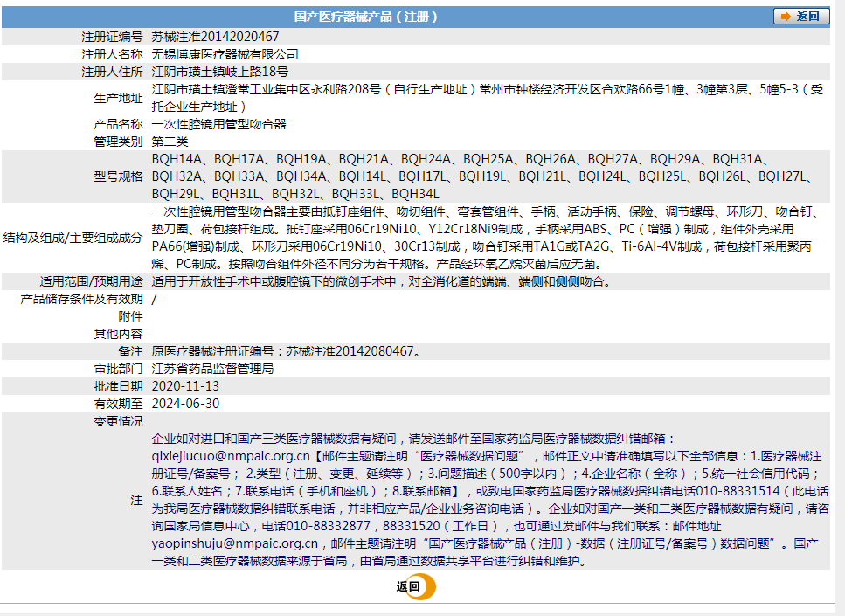Click the 其他内容 label
Screen dimensions: 845x616
click(118, 334)
